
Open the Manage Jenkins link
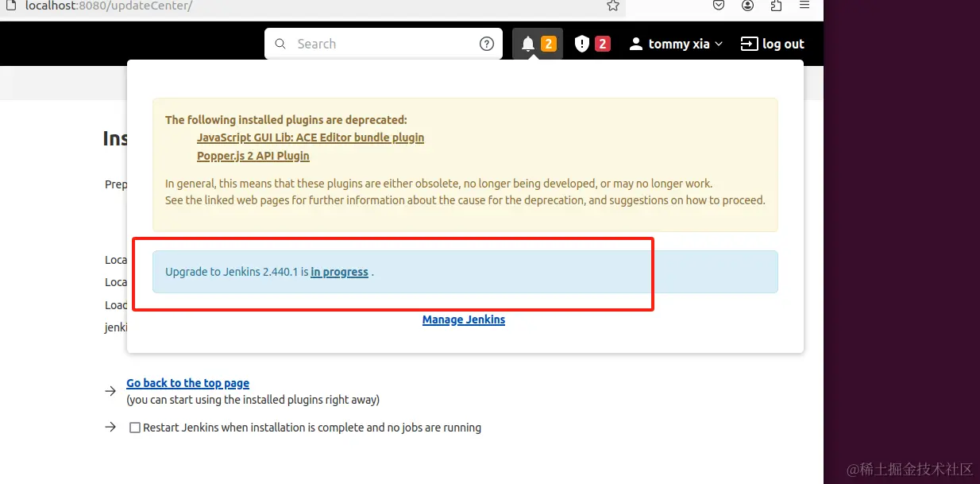pyautogui.click(x=463, y=319)
